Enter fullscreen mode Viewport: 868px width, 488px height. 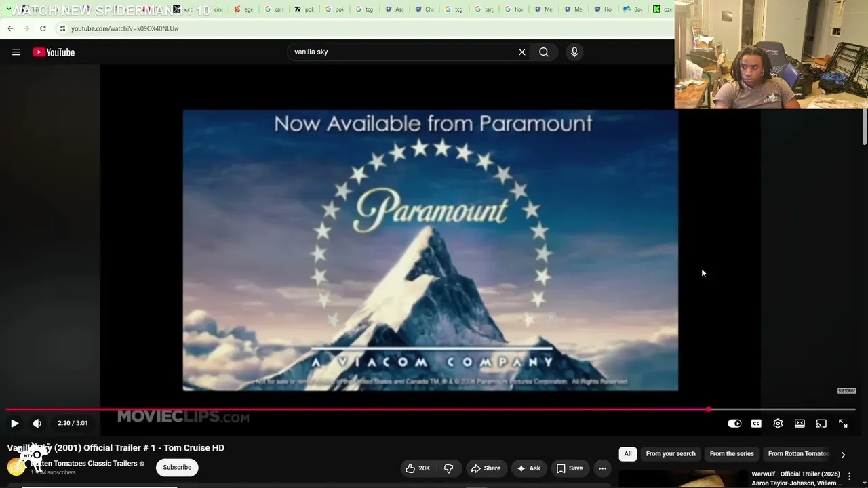pyautogui.click(x=843, y=423)
